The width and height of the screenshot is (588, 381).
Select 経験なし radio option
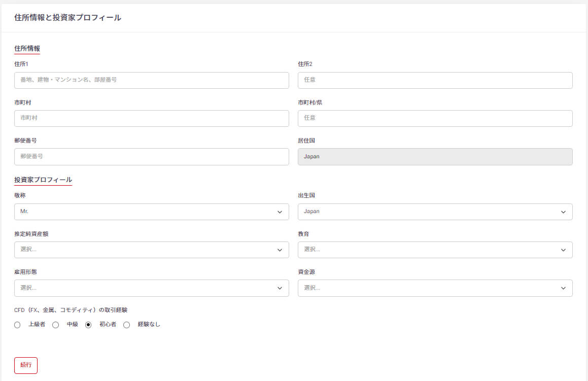[x=127, y=325]
